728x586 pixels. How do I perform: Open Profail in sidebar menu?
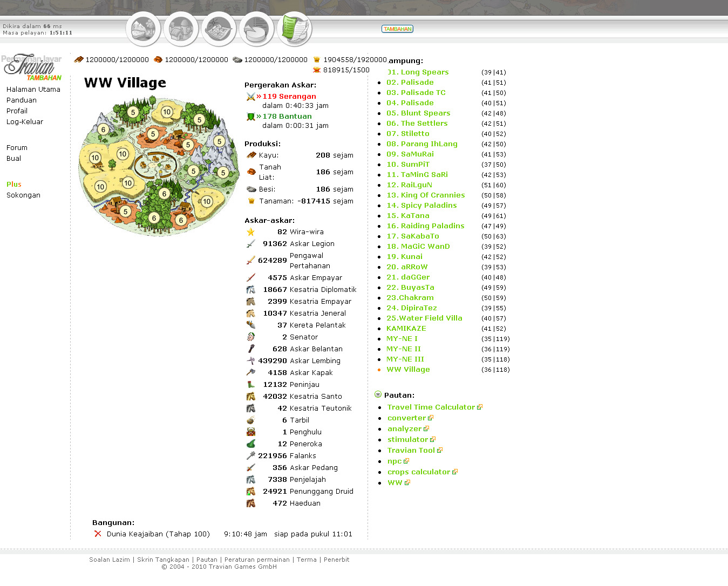point(17,111)
